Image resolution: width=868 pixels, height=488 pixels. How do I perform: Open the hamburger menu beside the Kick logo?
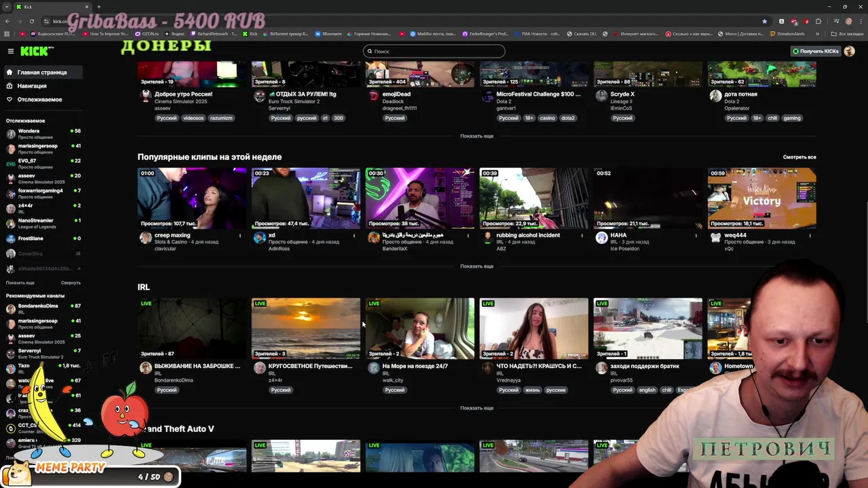click(10, 52)
